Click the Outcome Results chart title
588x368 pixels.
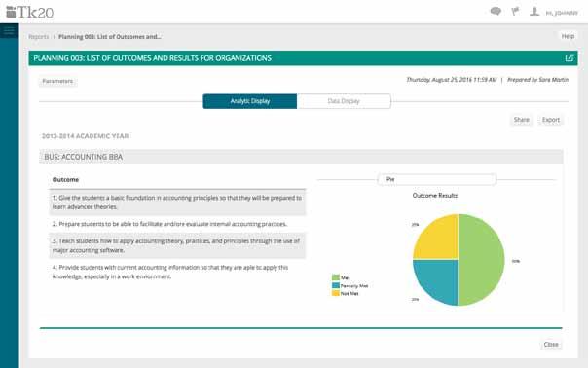(x=434, y=196)
